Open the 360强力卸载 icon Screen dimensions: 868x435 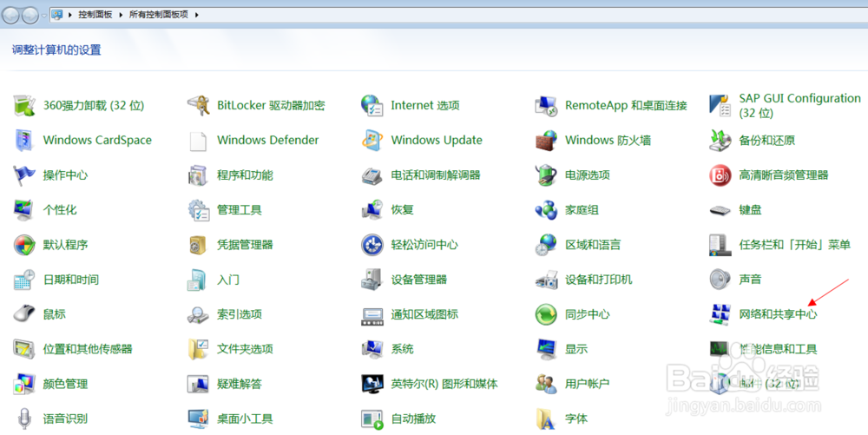(23, 105)
